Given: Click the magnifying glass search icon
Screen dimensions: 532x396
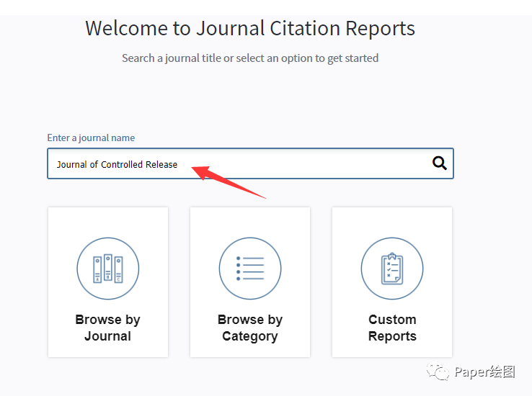Looking at the screenshot, I should (x=440, y=163).
